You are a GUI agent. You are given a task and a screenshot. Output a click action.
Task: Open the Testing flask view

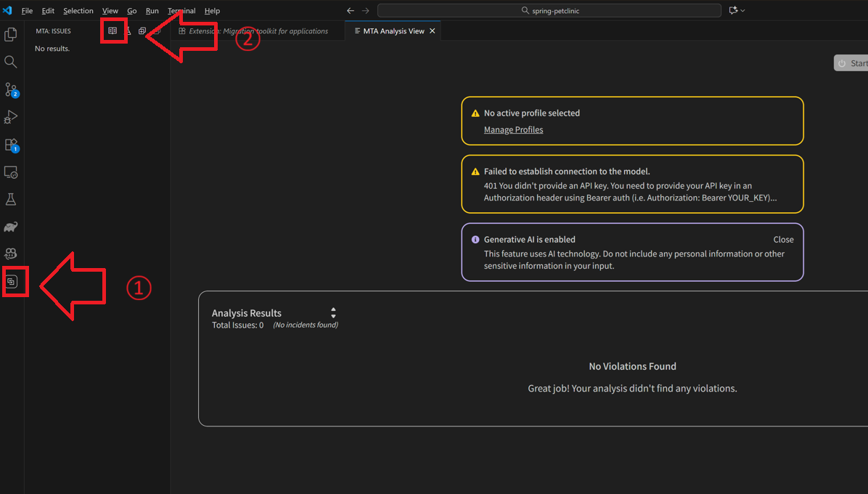point(10,199)
